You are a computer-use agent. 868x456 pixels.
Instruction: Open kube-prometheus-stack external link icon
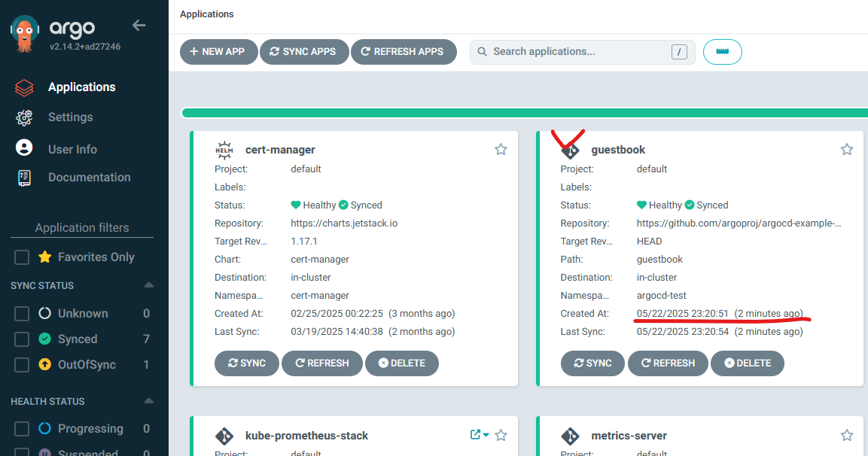coord(475,435)
